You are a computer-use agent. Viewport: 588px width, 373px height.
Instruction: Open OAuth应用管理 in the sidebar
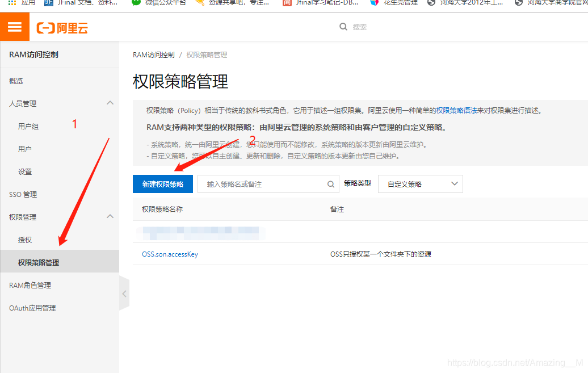(32, 308)
